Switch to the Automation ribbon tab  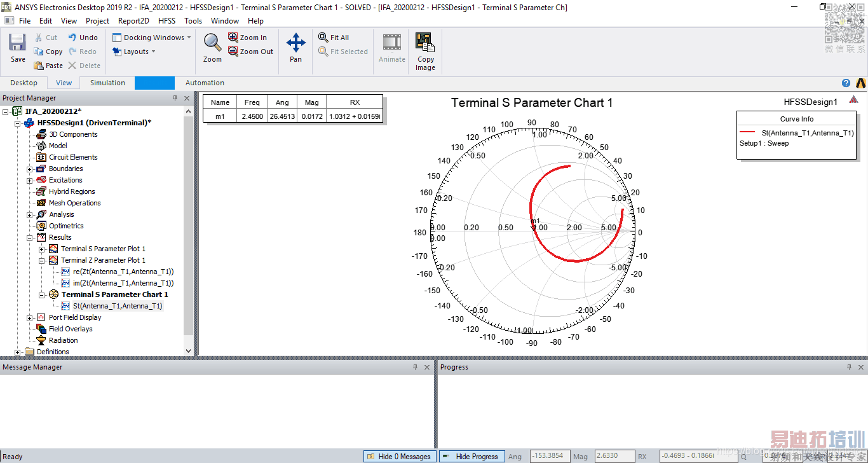[205, 83]
